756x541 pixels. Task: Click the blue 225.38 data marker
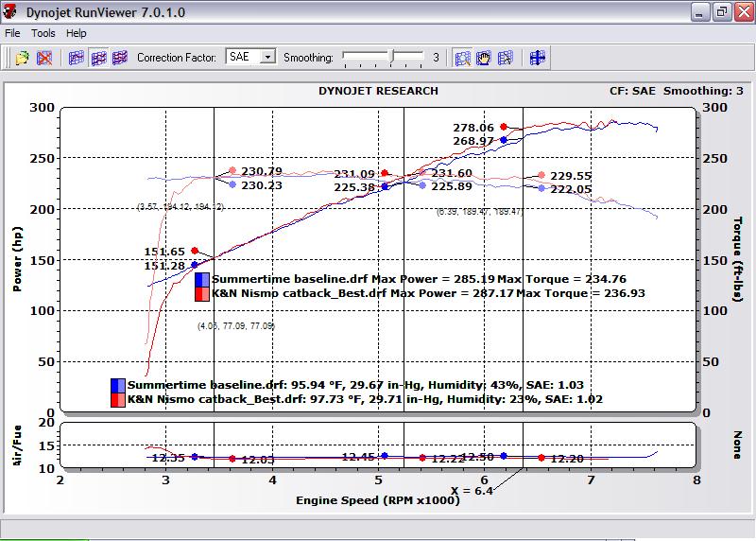tap(385, 186)
